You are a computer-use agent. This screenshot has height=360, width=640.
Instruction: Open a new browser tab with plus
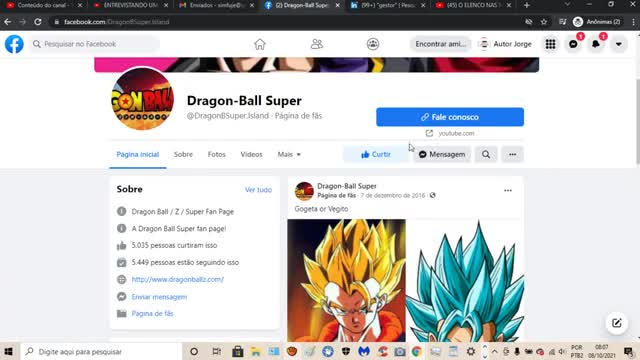pos(527,5)
